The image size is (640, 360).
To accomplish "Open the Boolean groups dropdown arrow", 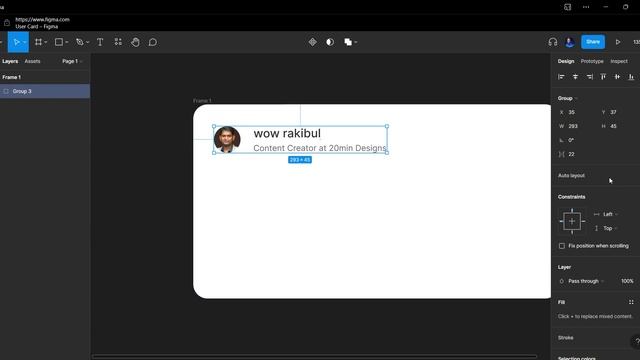I will tap(356, 42).
